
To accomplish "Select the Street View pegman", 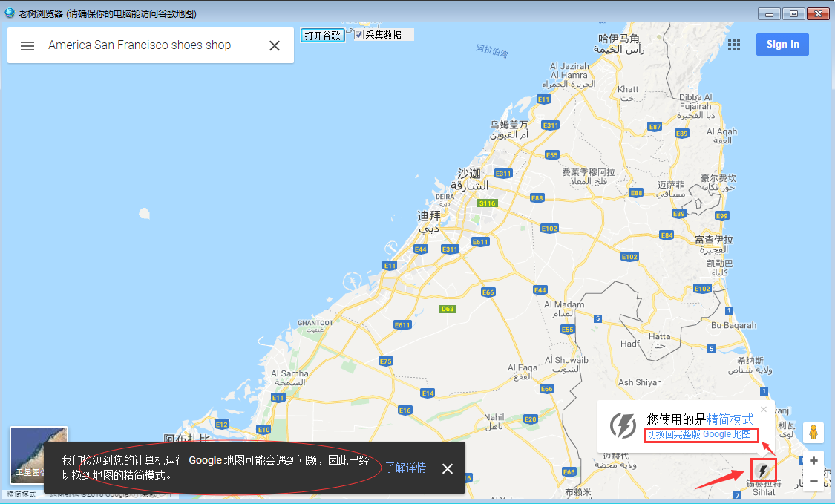I will click(x=813, y=431).
